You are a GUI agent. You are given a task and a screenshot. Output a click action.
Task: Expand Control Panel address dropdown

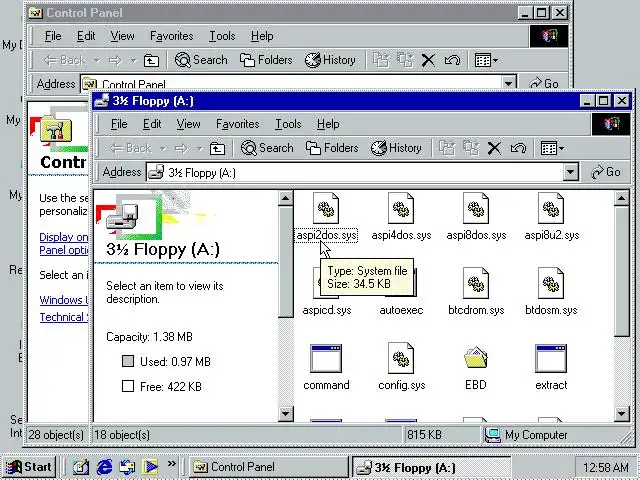pyautogui.click(x=509, y=83)
